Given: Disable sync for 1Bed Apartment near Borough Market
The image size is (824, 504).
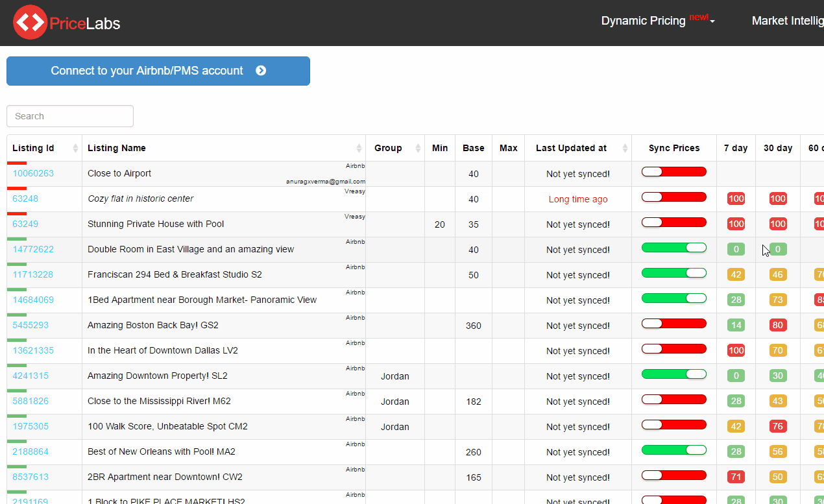Looking at the screenshot, I should click(x=673, y=298).
